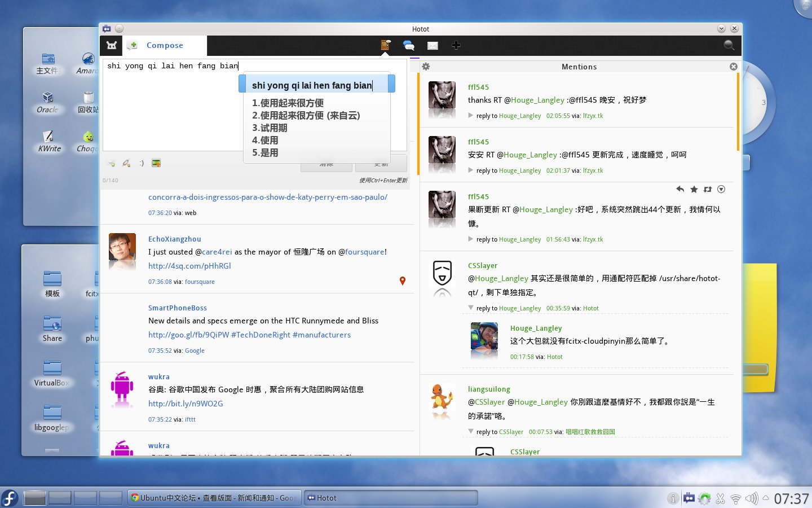The width and height of the screenshot is (812, 508).
Task: Open the katy-perry-em-sao-paulo link
Action: click(x=268, y=197)
